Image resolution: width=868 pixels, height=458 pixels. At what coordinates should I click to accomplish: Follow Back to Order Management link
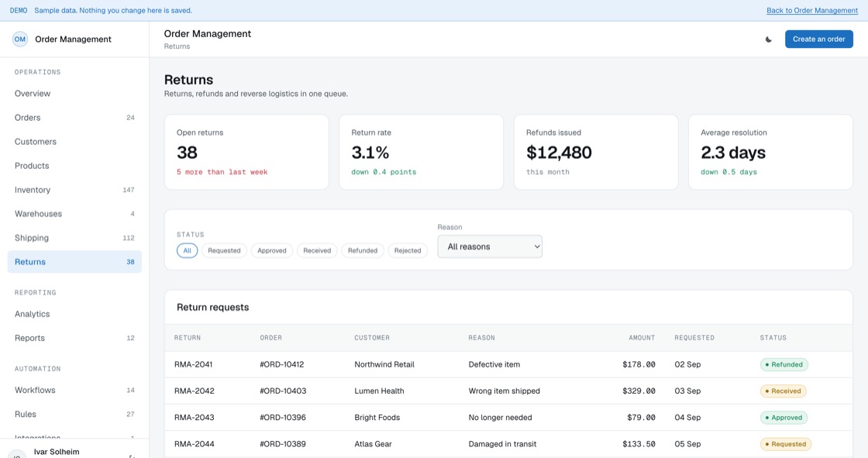(812, 11)
